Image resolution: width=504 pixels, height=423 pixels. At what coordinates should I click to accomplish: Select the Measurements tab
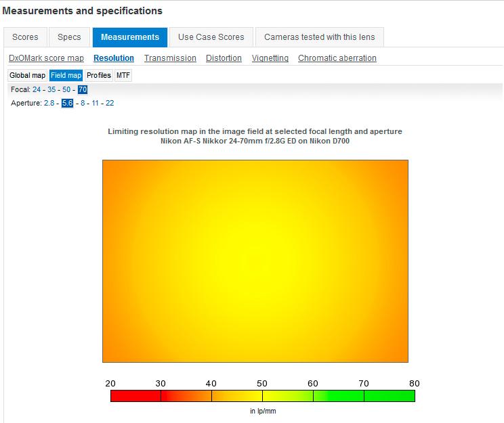[130, 37]
